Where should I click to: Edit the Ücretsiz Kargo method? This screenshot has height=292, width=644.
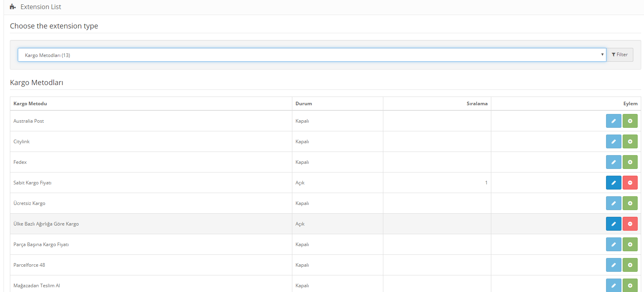point(614,203)
